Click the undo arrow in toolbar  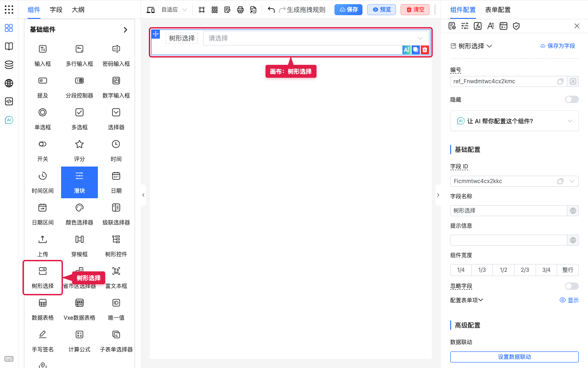coord(271,10)
